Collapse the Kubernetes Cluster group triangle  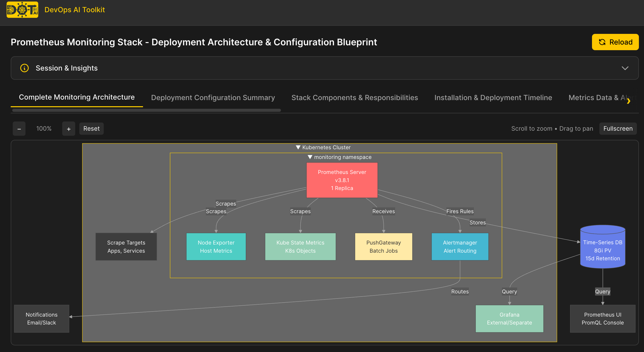coord(298,147)
